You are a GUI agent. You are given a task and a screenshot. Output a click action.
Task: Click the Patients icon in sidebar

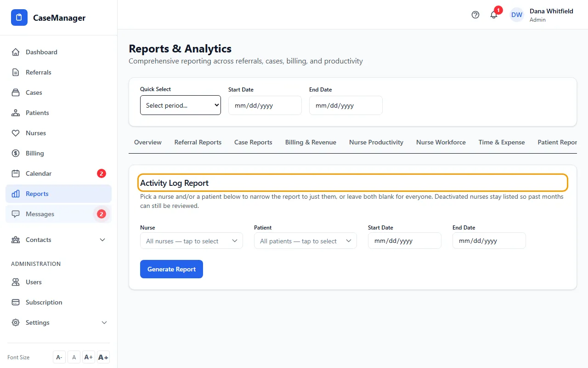point(16,113)
